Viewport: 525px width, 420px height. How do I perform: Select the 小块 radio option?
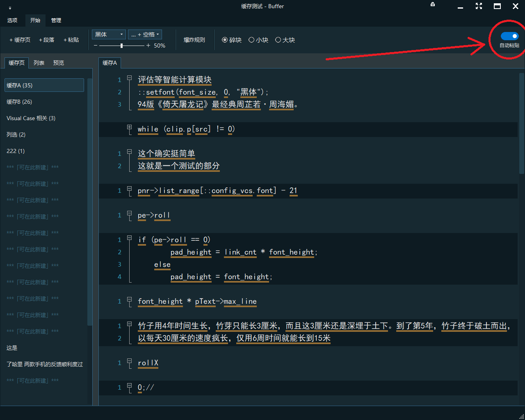click(x=251, y=40)
